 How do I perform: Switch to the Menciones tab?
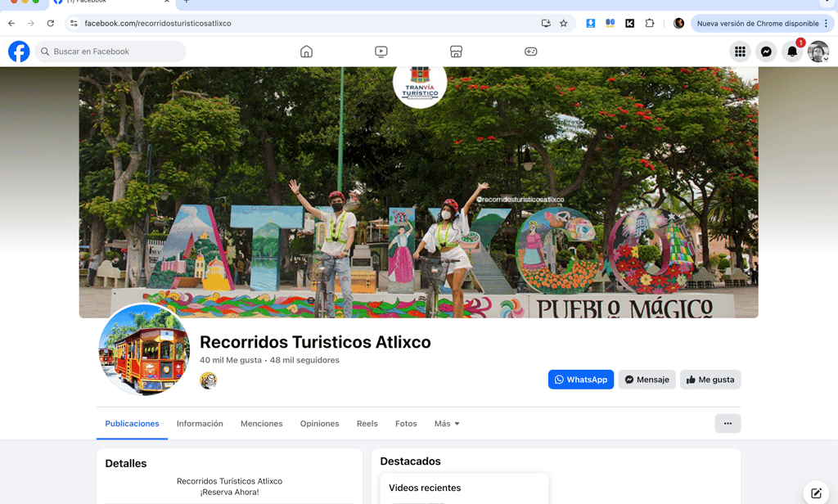click(261, 423)
